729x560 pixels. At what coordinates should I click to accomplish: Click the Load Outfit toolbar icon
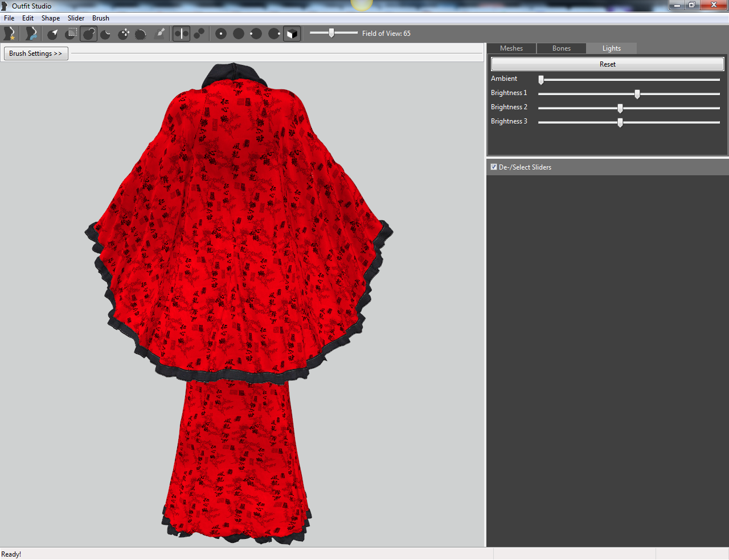pyautogui.click(x=31, y=34)
